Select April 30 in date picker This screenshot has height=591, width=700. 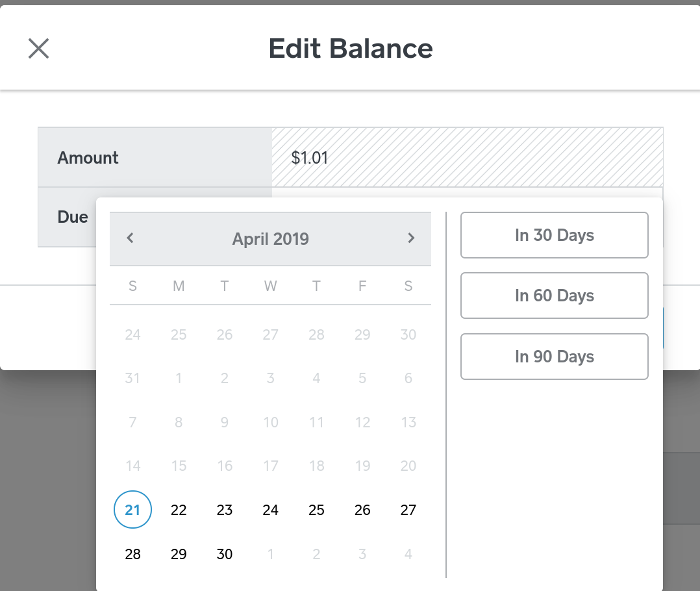point(225,554)
